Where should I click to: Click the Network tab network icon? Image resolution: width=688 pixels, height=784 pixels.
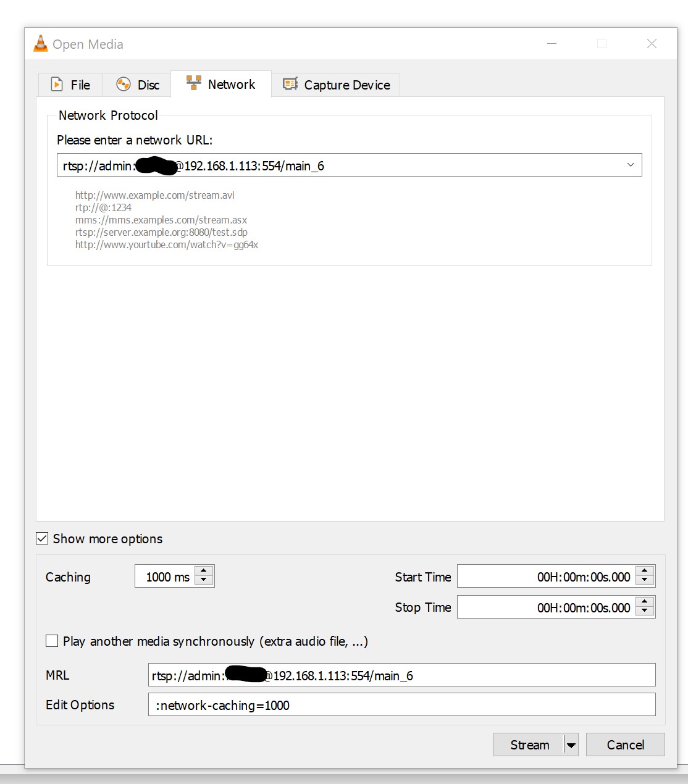(x=194, y=83)
